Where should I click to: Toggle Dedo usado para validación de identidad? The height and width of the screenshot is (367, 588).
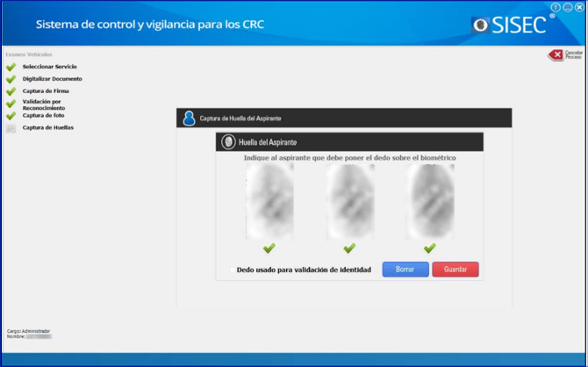point(233,270)
